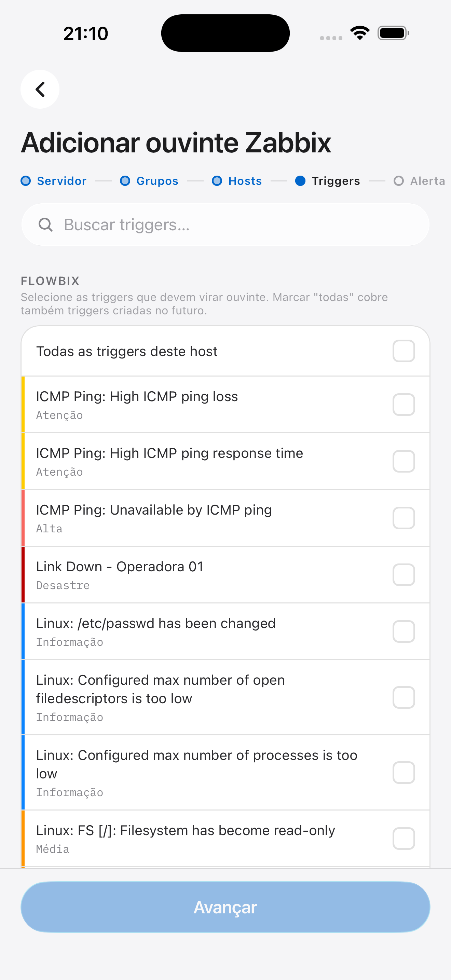
Task: Tap the Wi-Fi status icon
Action: pos(360,33)
